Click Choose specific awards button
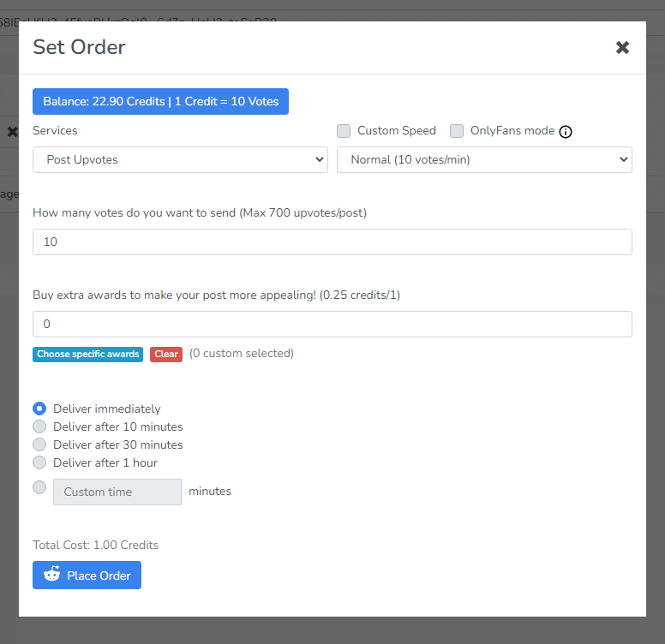665x644 pixels. click(x=87, y=355)
